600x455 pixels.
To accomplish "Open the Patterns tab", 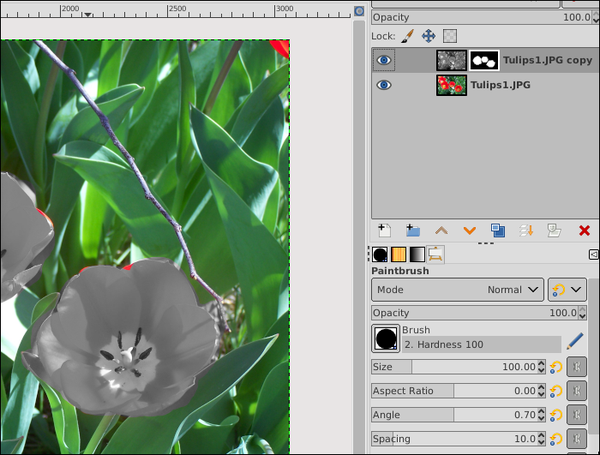I will [398, 254].
